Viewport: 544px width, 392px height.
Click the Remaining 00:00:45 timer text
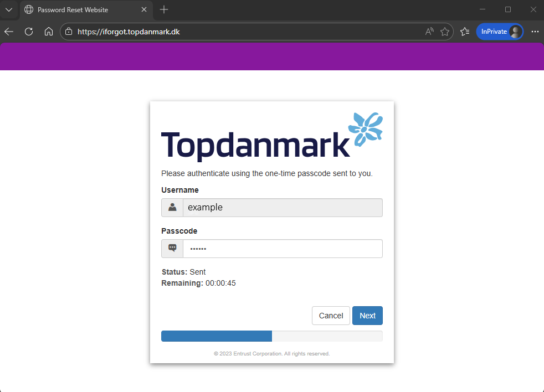coord(198,283)
